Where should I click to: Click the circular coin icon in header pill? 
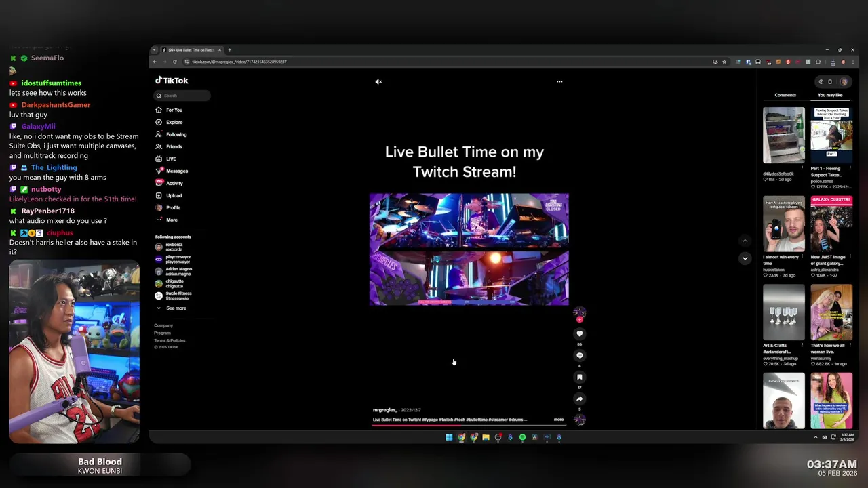[x=821, y=81]
